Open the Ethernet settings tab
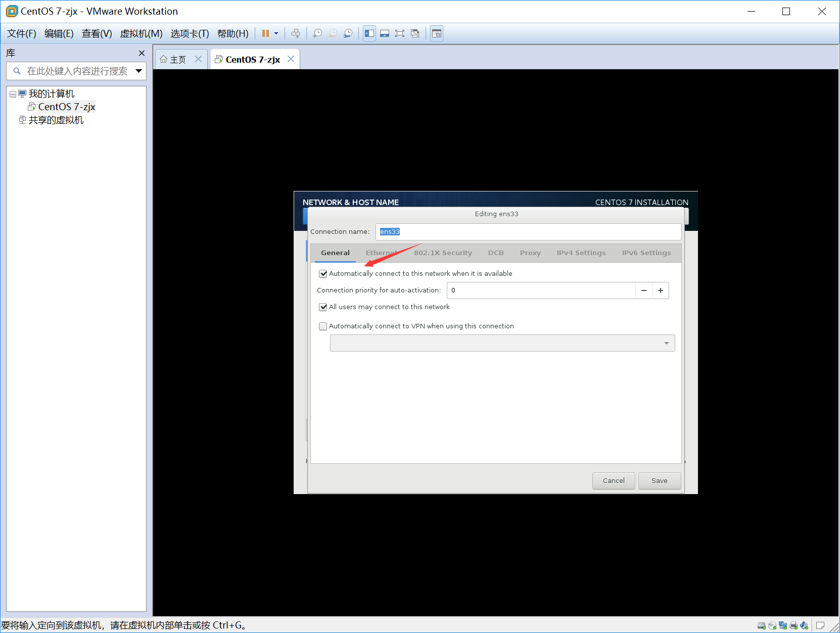840x633 pixels. coord(382,253)
